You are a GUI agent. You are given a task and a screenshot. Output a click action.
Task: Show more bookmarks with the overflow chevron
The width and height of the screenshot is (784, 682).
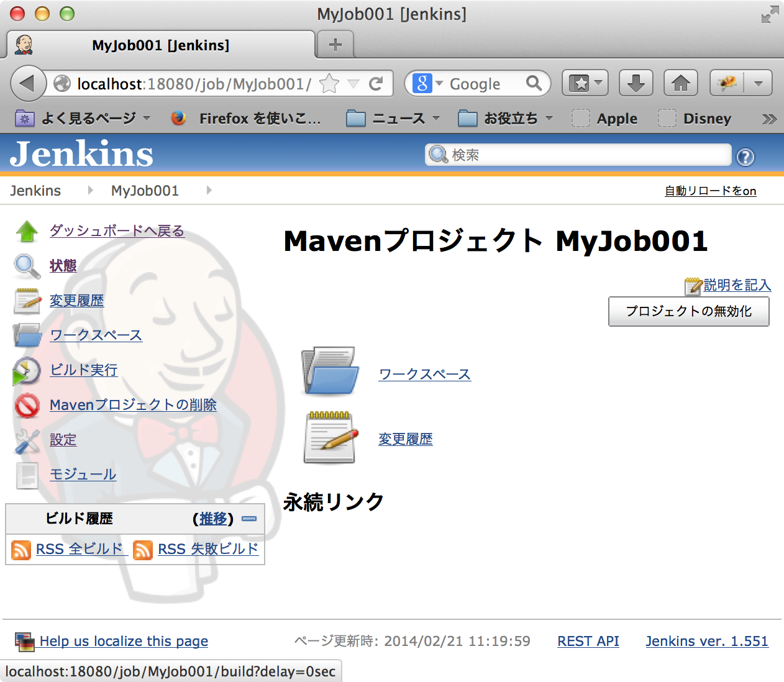(x=769, y=119)
